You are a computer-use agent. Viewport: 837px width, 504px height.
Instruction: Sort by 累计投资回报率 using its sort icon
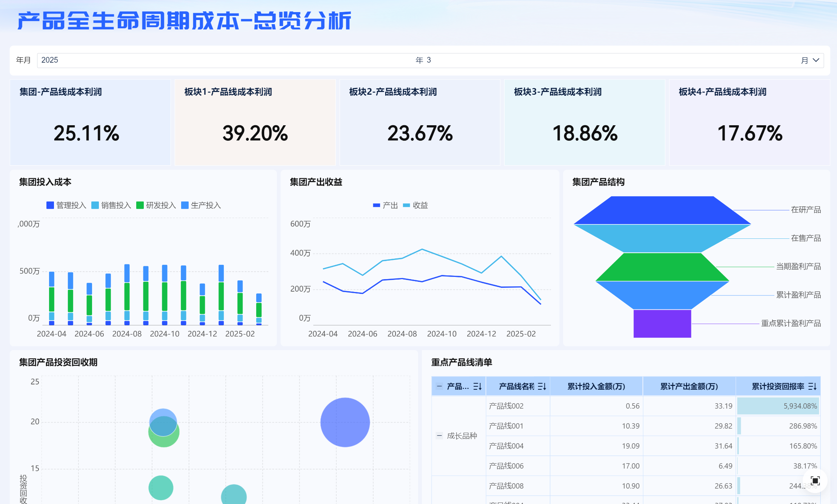click(812, 386)
